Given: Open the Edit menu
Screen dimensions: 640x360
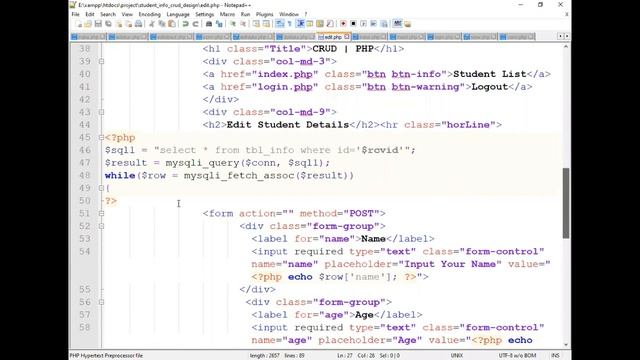Looking at the screenshot, I should coord(90,14).
